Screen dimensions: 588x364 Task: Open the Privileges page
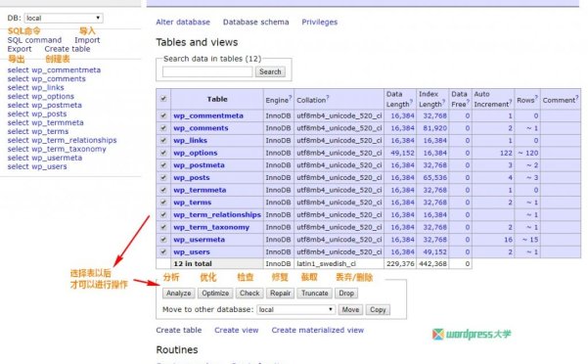click(320, 23)
